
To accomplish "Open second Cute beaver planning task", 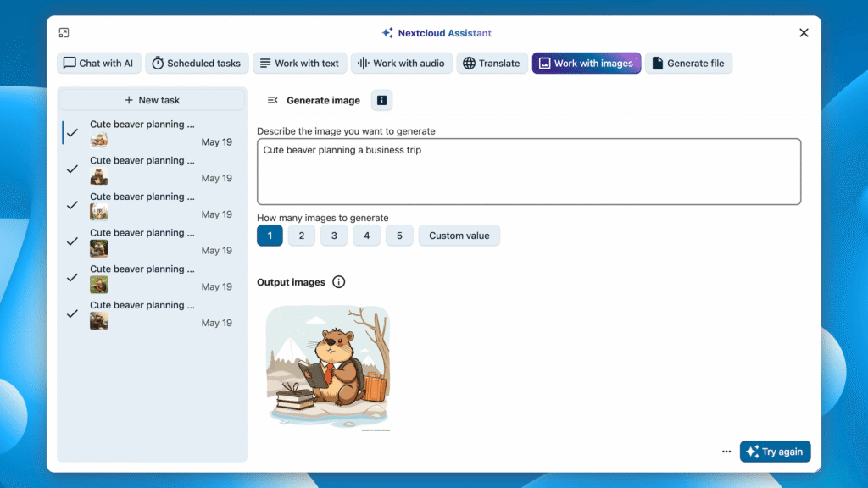I will point(153,169).
